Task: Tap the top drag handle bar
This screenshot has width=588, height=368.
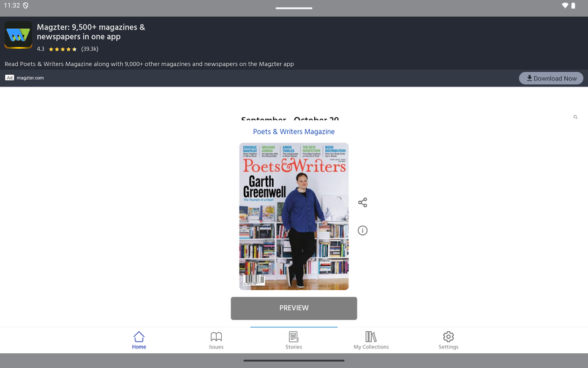Action: 294,8
